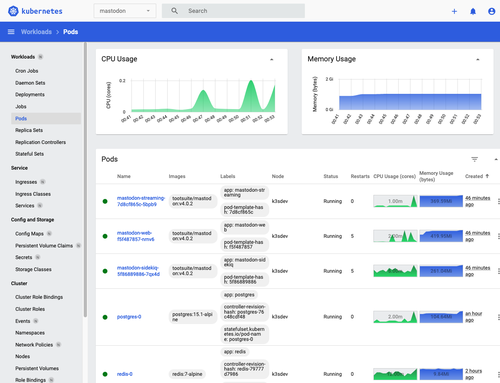
Task: Open Deployments in sidebar
Action: (30, 94)
